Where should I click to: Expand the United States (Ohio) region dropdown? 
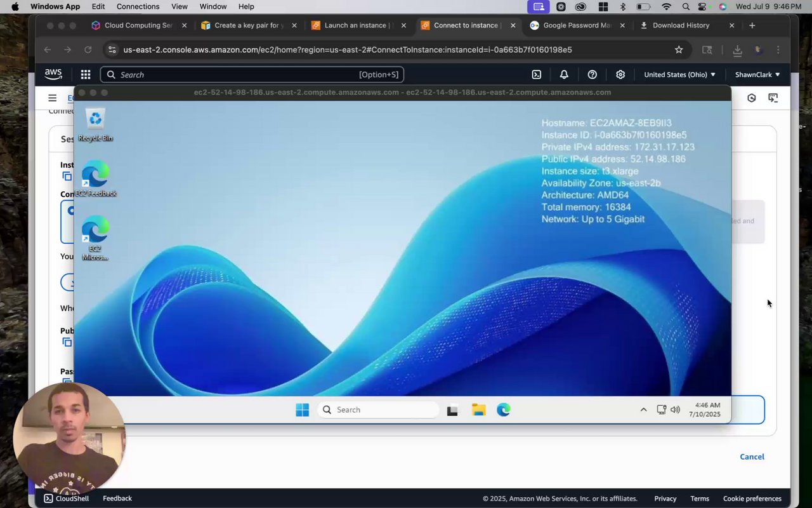[679, 74]
